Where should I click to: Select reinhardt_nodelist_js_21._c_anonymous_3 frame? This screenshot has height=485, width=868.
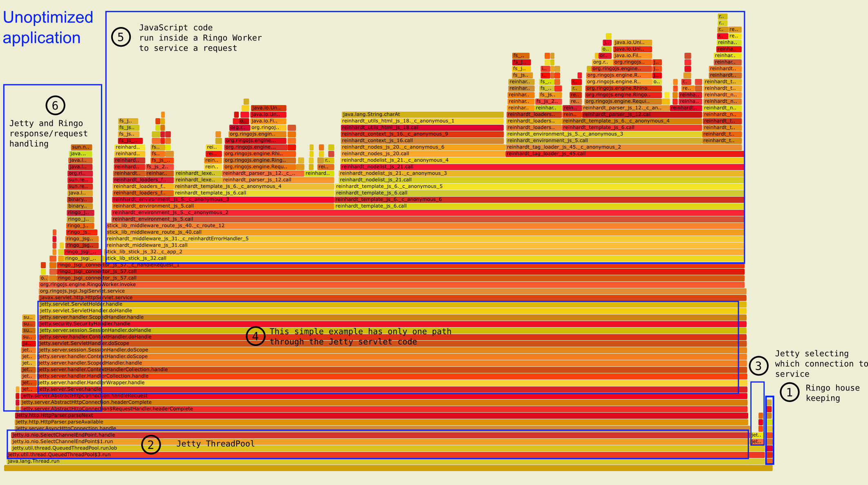tap(541, 173)
